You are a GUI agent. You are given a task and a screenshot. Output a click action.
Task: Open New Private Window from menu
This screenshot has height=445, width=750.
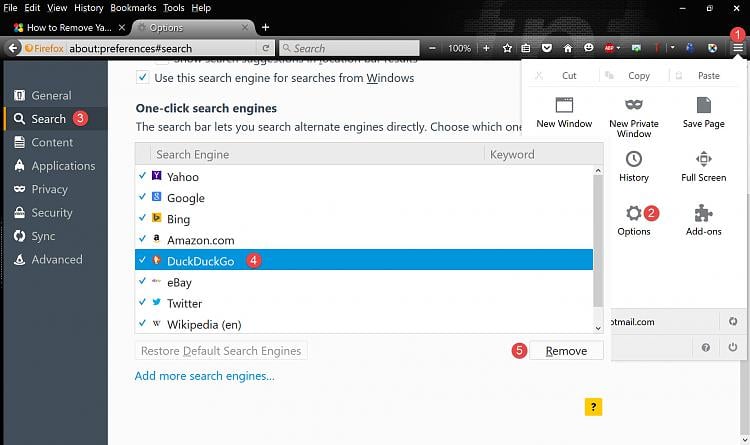pyautogui.click(x=634, y=118)
